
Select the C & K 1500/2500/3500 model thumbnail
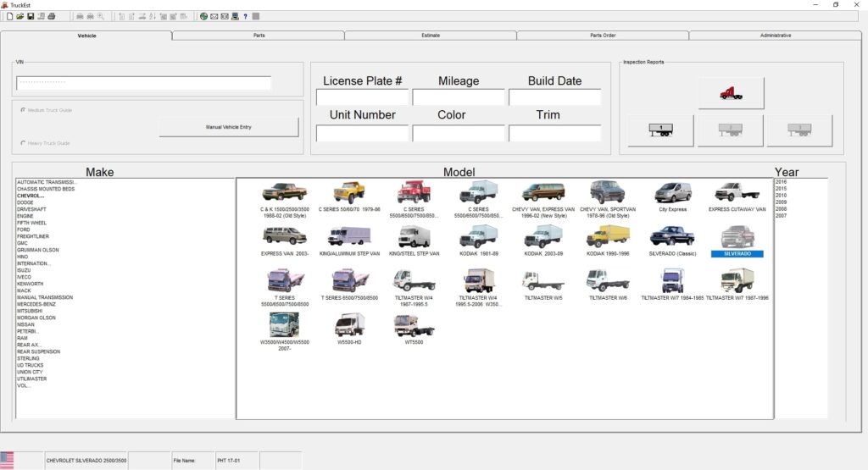(x=285, y=200)
